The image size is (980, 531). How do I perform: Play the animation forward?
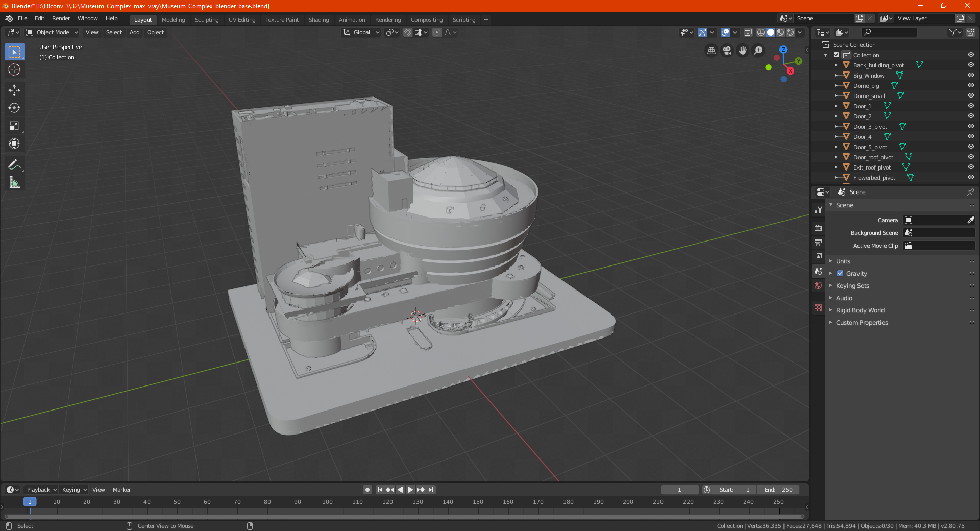[410, 490]
